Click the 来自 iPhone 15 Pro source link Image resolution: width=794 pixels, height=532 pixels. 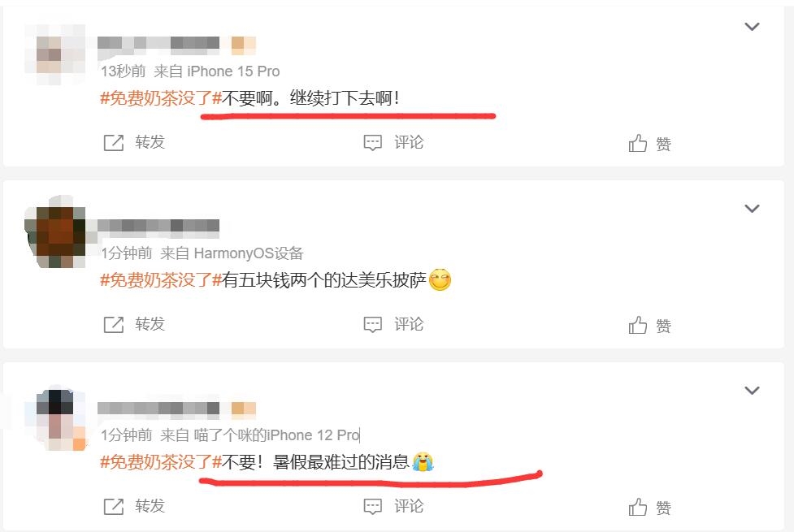click(217, 71)
